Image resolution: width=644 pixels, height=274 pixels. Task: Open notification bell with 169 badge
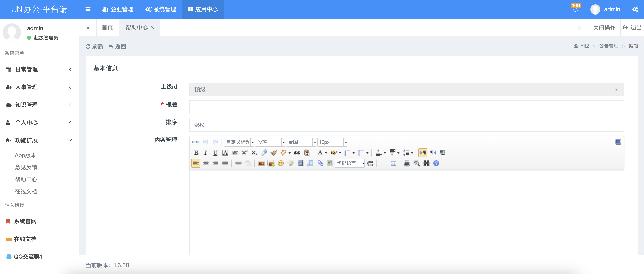575,9
